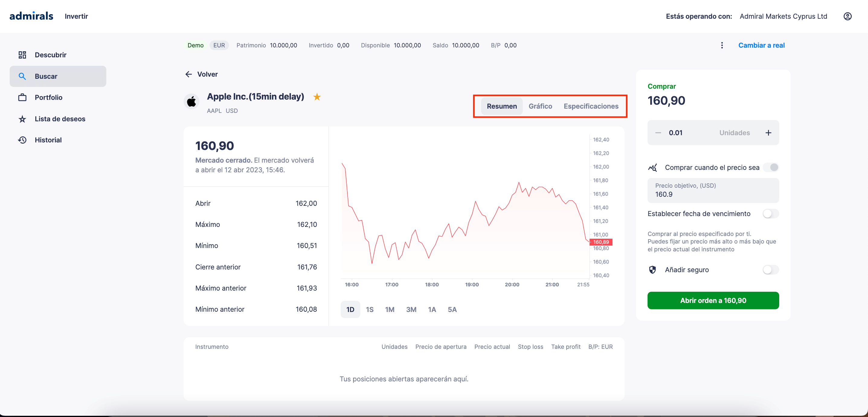Click the Historial clock icon
868x417 pixels.
pos(22,140)
